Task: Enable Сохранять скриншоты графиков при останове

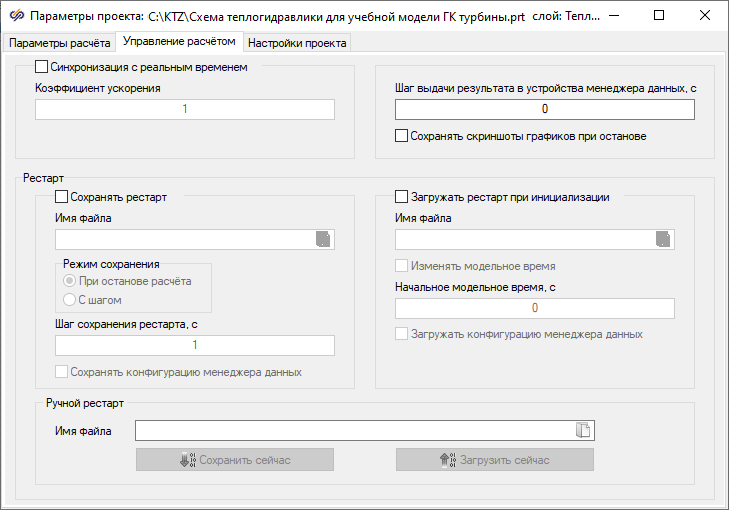Action: click(402, 136)
